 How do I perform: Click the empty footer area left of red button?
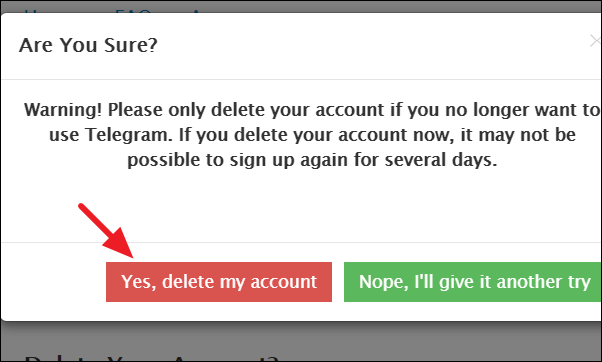[54, 282]
